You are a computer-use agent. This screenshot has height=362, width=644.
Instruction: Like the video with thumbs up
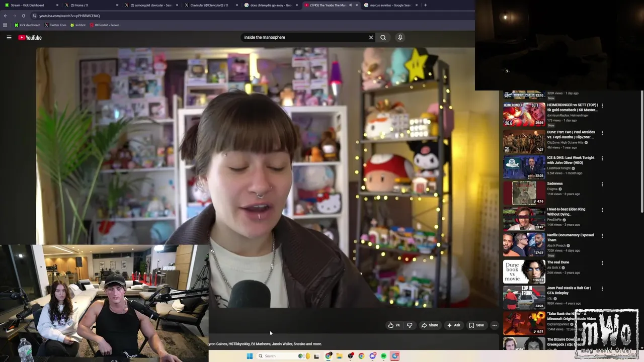(394, 325)
